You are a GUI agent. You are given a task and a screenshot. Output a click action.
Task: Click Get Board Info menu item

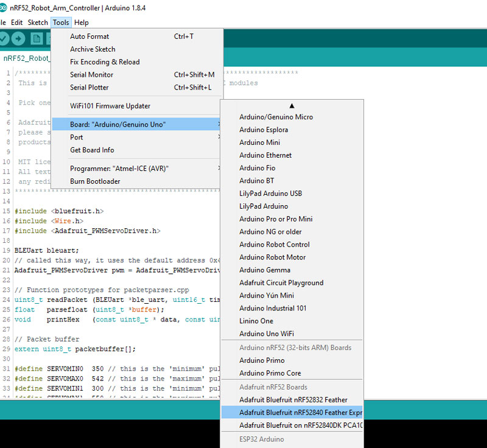[x=92, y=150]
